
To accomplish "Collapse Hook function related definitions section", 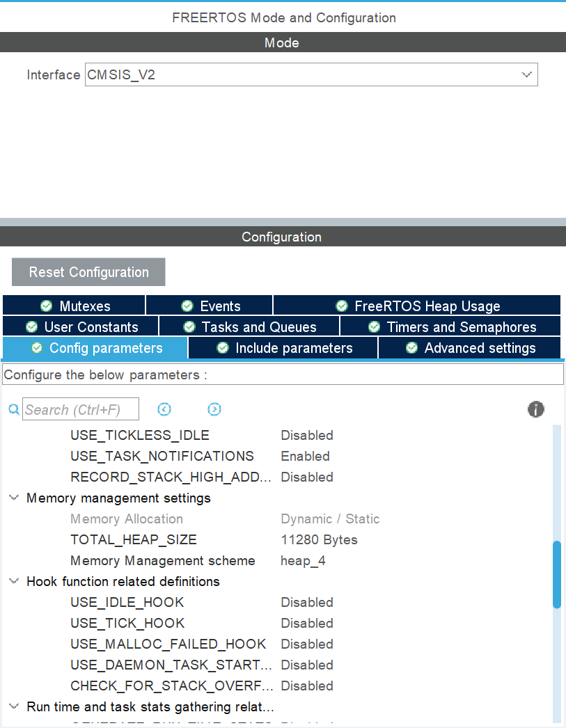I will pyautogui.click(x=14, y=582).
